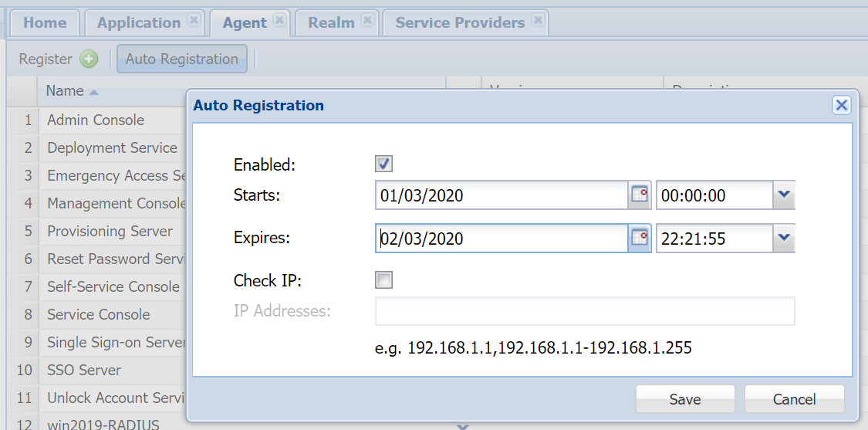
Task: Select the Admin Console row
Action: pyautogui.click(x=96, y=120)
